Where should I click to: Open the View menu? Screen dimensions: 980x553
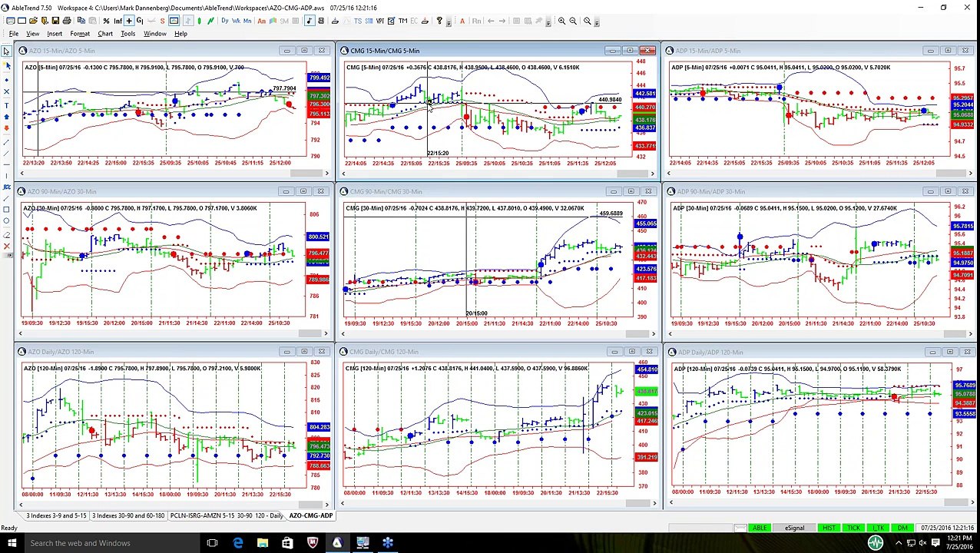coord(33,34)
